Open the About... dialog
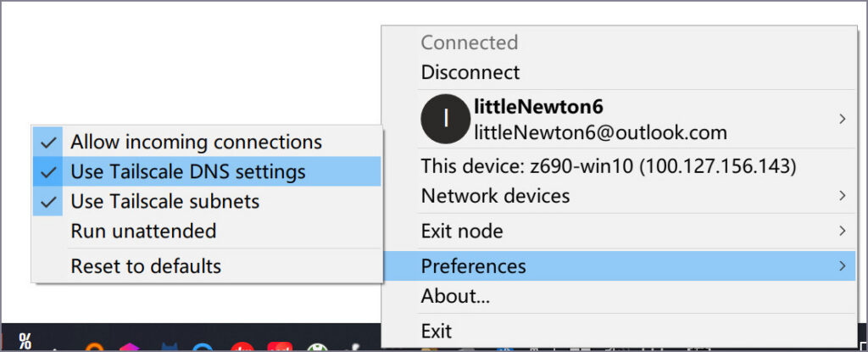 (x=455, y=296)
